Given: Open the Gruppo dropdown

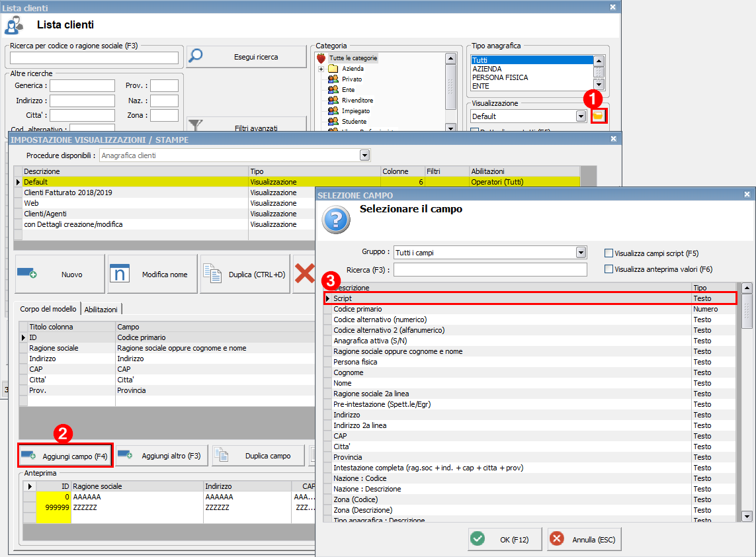Looking at the screenshot, I should (581, 253).
